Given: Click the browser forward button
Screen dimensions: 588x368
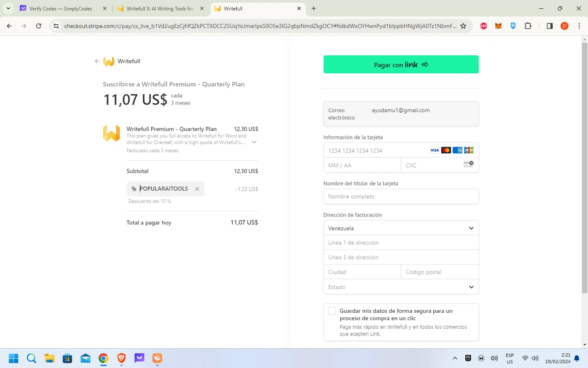Looking at the screenshot, I should 24,26.
